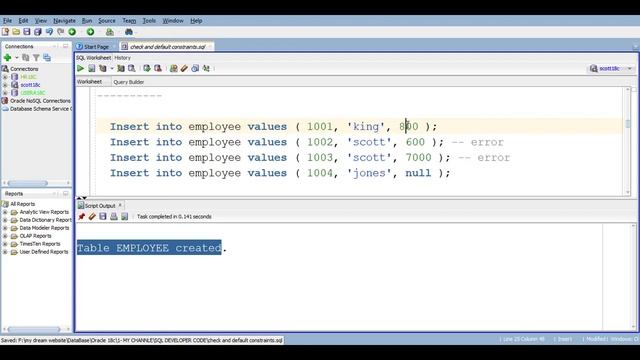This screenshot has height=360, width=640.
Task: Select Database Schema Service tree item
Action: 41,109
